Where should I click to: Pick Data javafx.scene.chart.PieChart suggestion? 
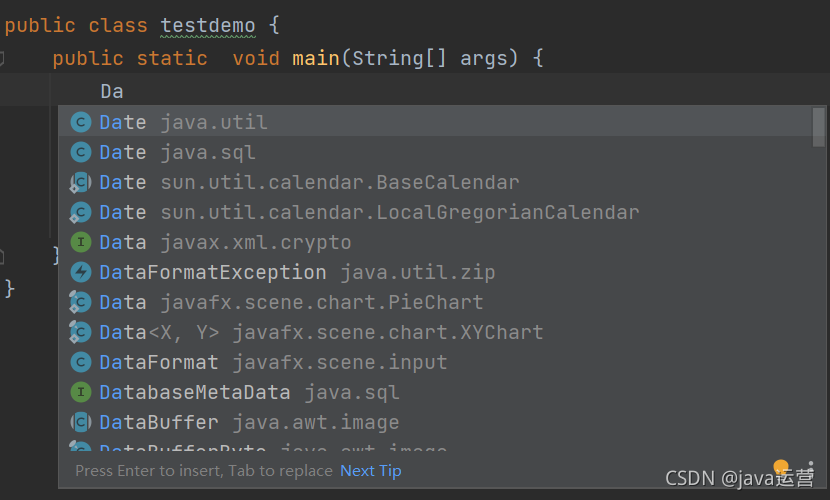coord(434,302)
